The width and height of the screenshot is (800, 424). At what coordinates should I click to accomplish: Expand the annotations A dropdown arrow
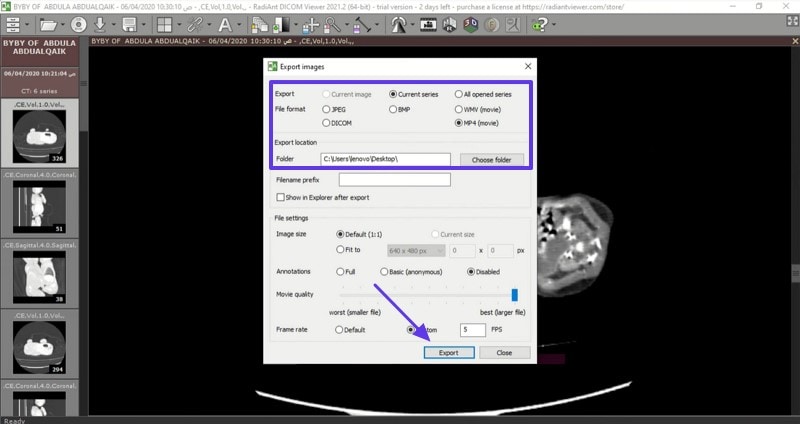238,24
